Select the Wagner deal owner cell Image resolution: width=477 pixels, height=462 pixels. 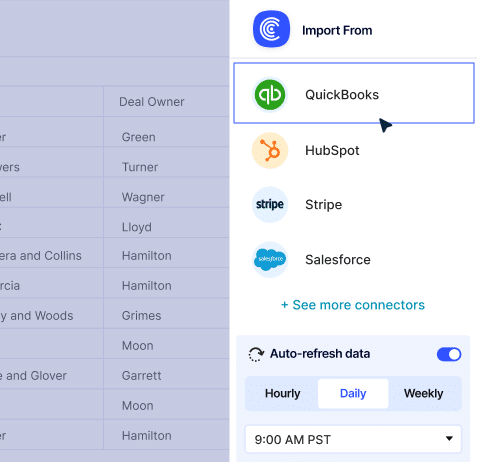tap(166, 192)
